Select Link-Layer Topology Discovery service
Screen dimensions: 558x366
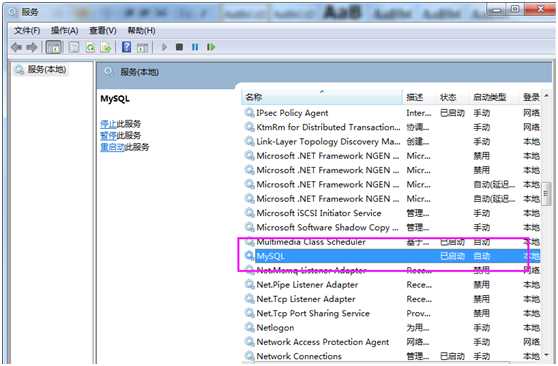pyautogui.click(x=391, y=142)
